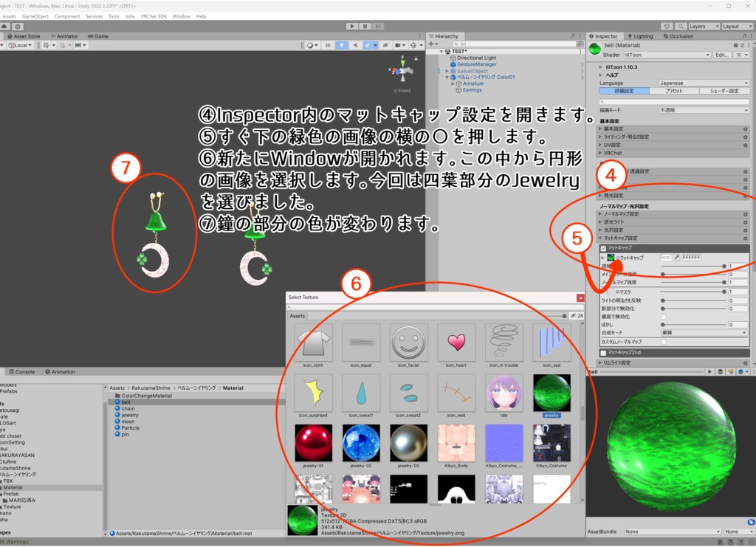Click the Pause button in the top toolbar
756x547 pixels.
coord(365,26)
